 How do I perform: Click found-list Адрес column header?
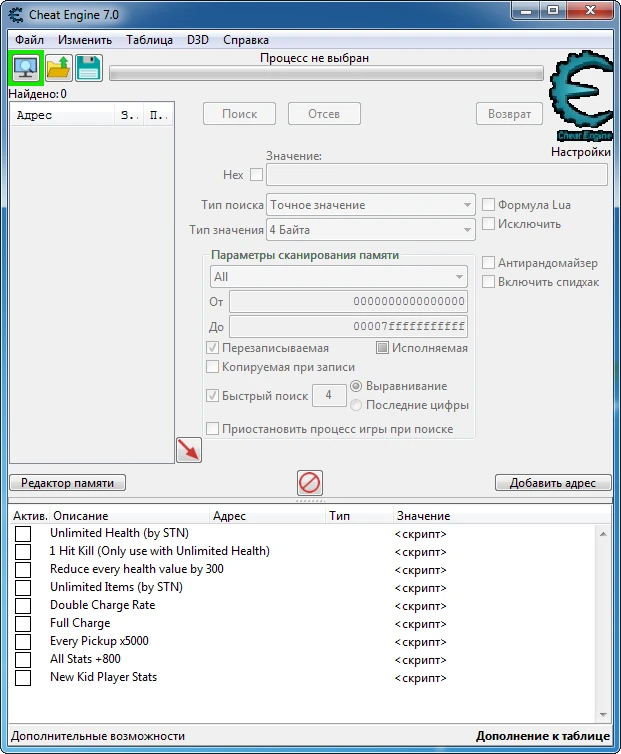pyautogui.click(x=63, y=115)
